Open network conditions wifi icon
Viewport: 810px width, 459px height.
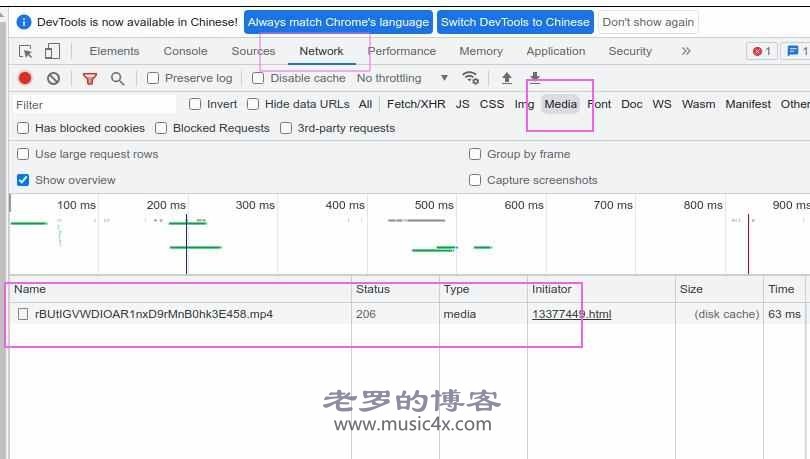(x=470, y=78)
